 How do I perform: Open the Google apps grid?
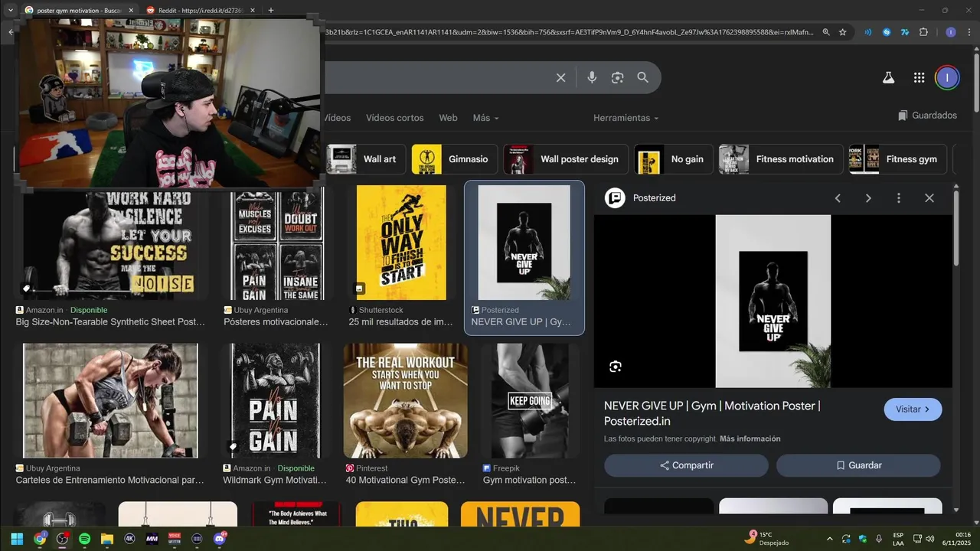(919, 77)
